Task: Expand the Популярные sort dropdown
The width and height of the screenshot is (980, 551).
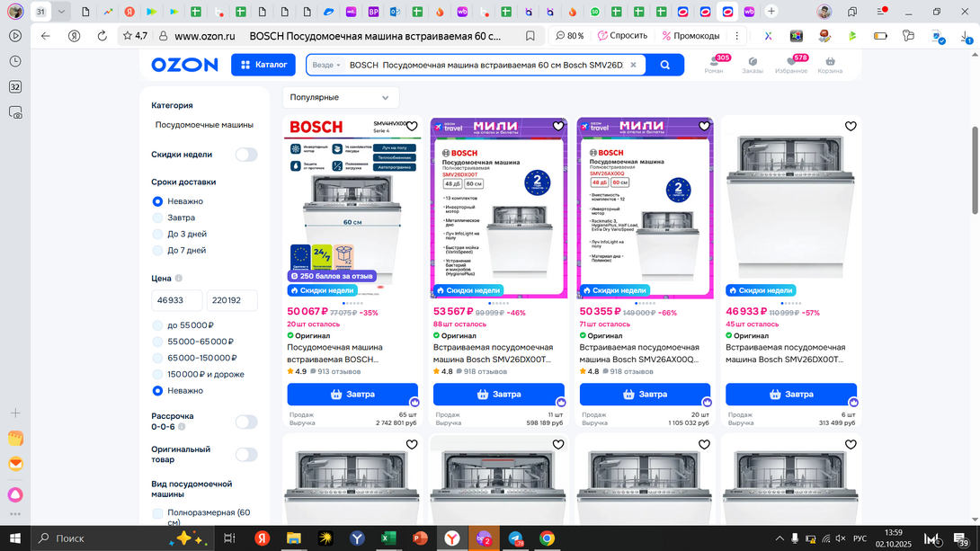Action: (x=340, y=97)
